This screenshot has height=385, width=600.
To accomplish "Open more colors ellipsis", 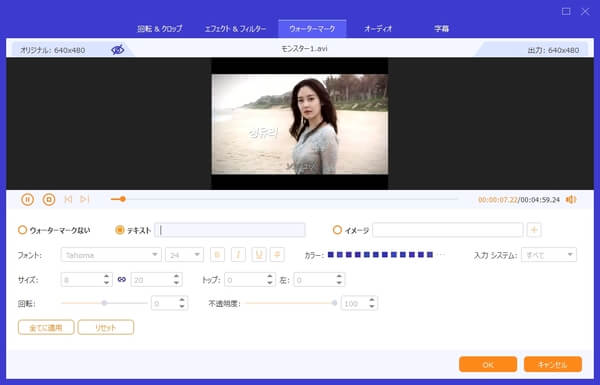I will [441, 254].
